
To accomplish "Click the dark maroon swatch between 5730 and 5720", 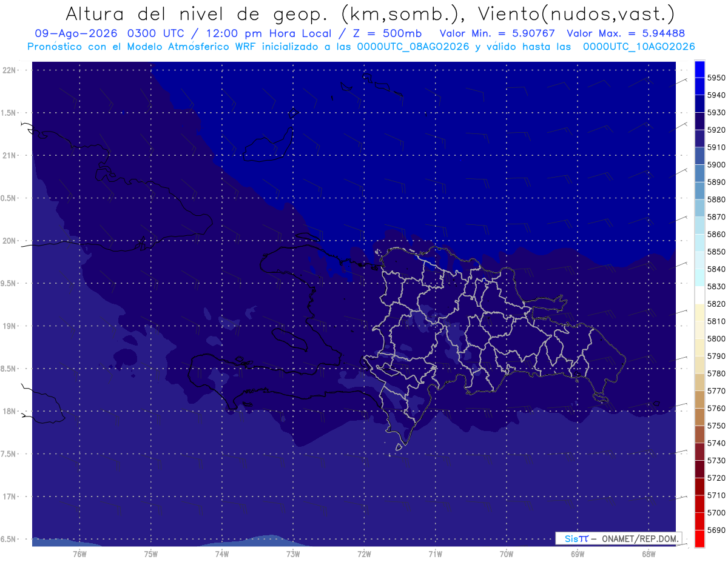I will pos(699,469).
